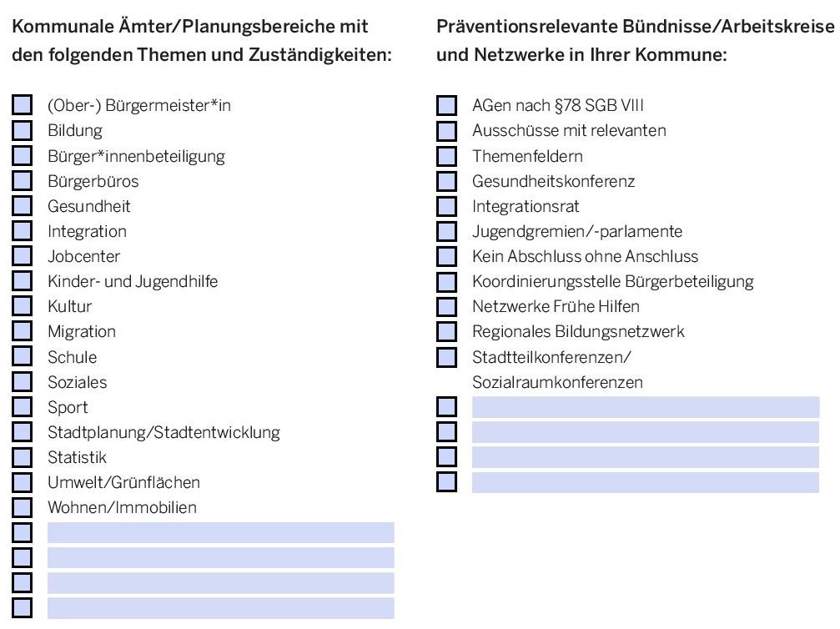The width and height of the screenshot is (840, 629).
Task: Select the Integrationsrat checkbox
Action: tap(447, 206)
